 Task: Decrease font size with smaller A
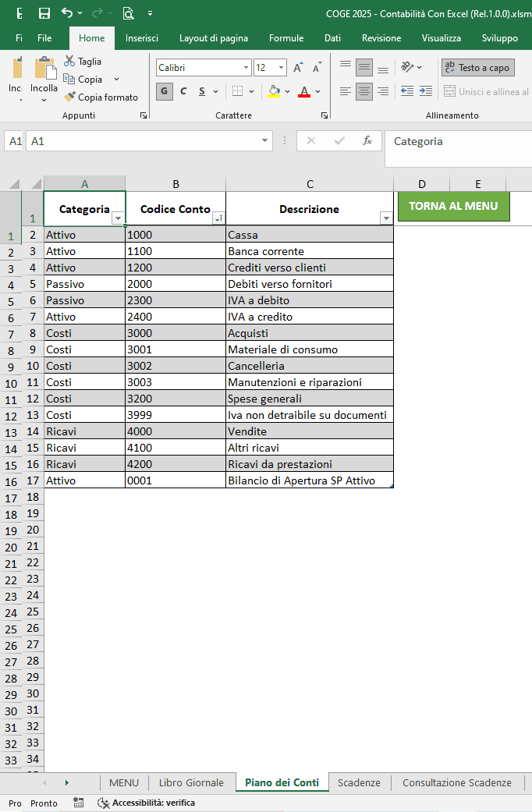tap(317, 67)
